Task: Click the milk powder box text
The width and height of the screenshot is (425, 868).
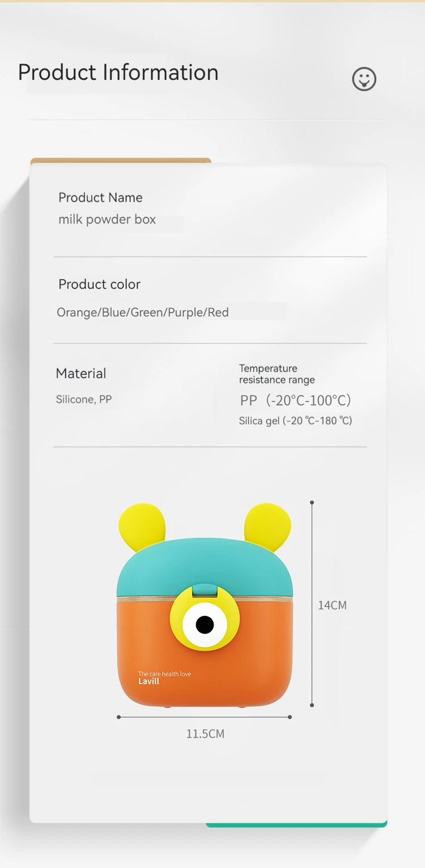Action: [x=107, y=220]
